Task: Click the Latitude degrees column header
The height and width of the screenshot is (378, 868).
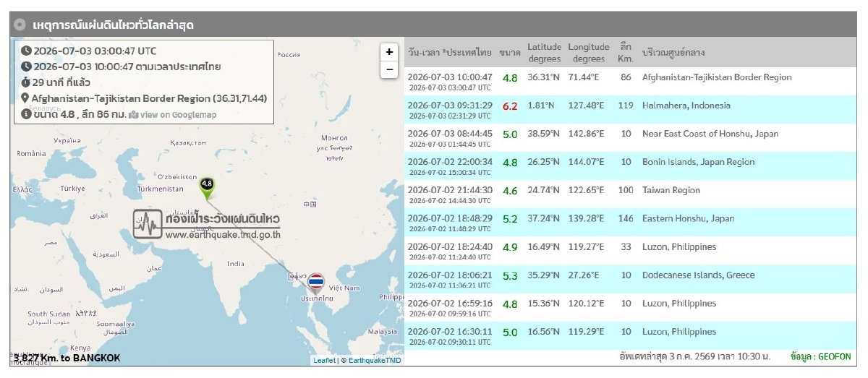Action: click(544, 53)
